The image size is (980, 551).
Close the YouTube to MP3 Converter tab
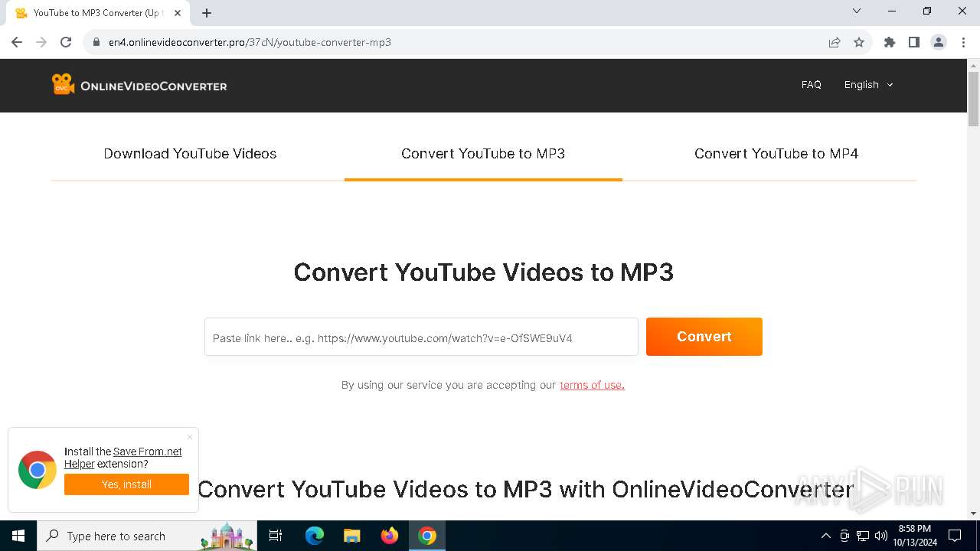[178, 13]
